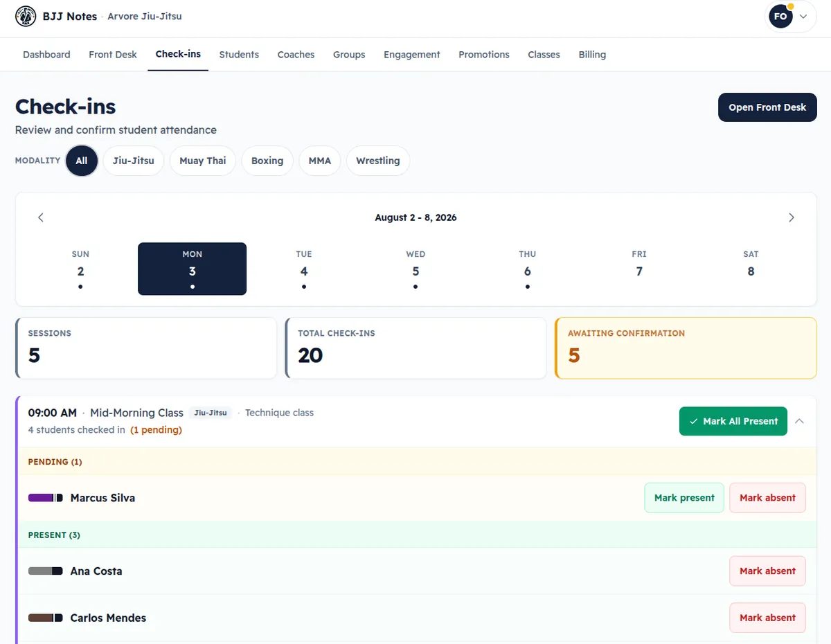Filter by Boxing modality
831x644 pixels.
coord(267,161)
